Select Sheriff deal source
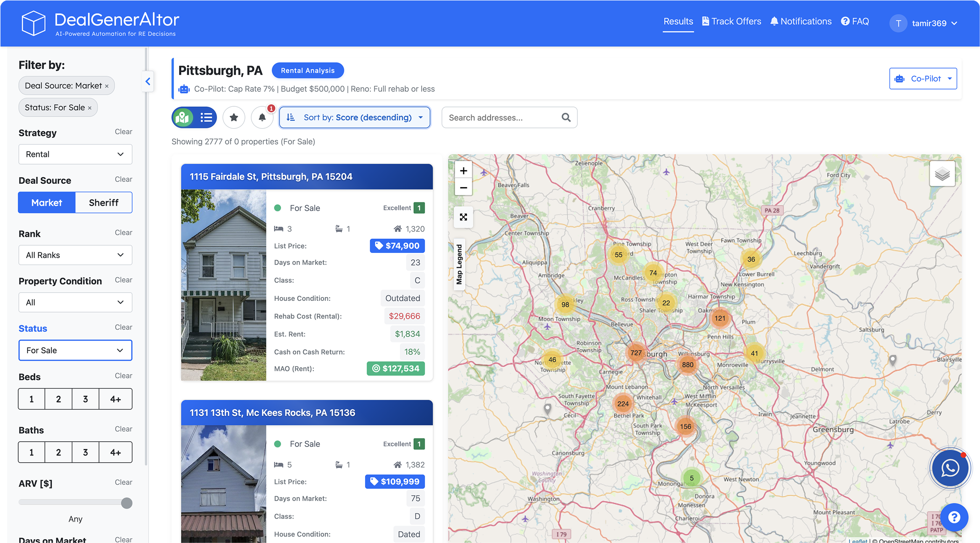This screenshot has height=543, width=980. pyautogui.click(x=104, y=202)
